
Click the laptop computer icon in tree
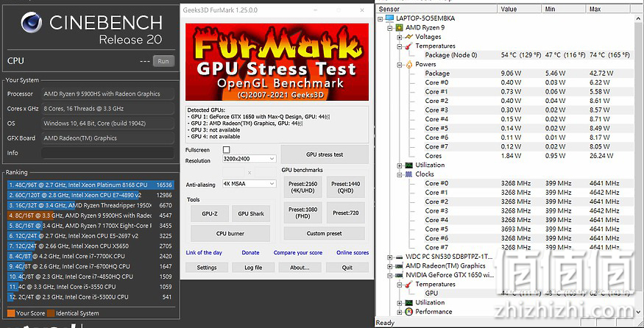[x=389, y=18]
